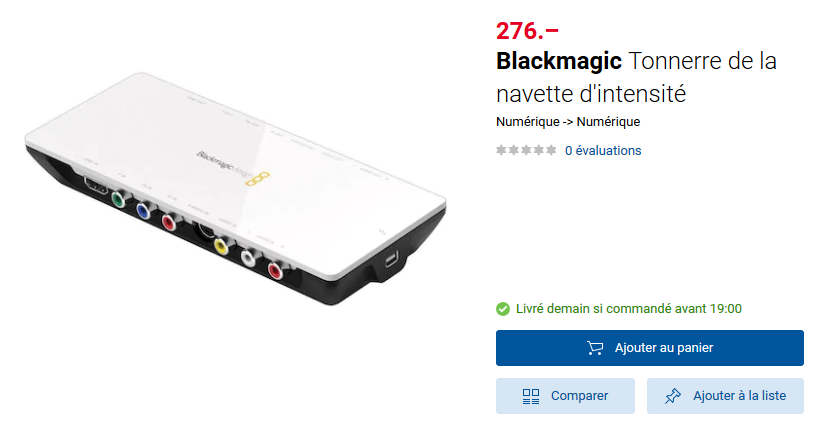Click the Thunderbolt port on device side
828x434 pixels.
tap(391, 260)
